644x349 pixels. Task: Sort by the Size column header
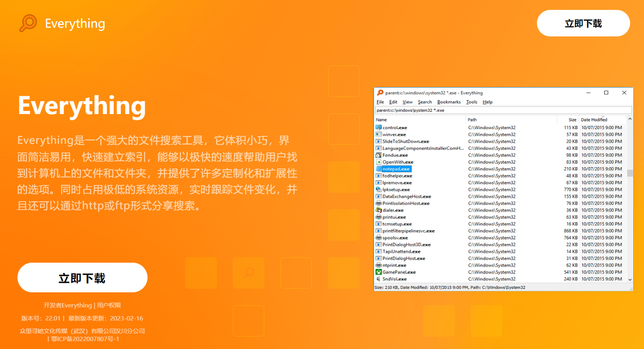[x=568, y=120]
